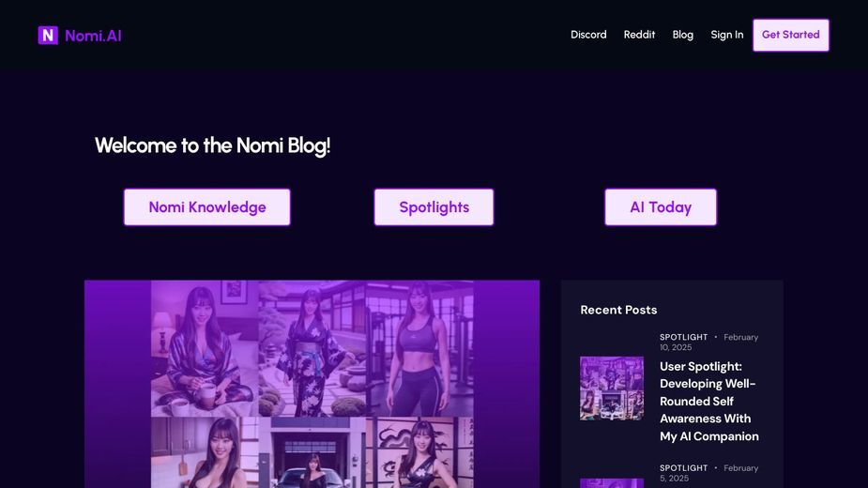
Task: Click the Get Started button
Action: click(790, 35)
